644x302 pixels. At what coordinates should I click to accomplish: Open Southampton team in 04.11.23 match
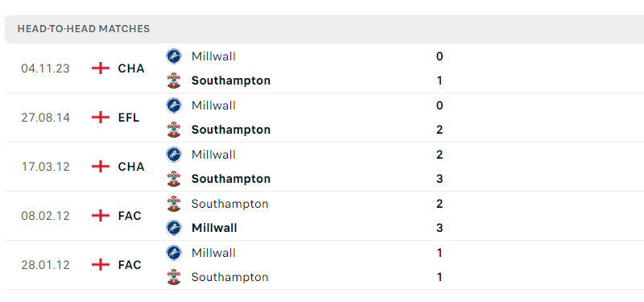(x=231, y=81)
